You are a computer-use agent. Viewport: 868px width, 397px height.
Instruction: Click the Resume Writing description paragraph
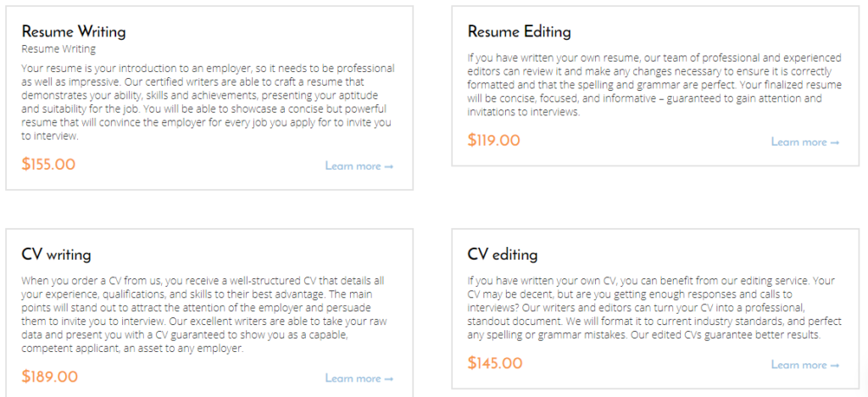pyautogui.click(x=209, y=102)
